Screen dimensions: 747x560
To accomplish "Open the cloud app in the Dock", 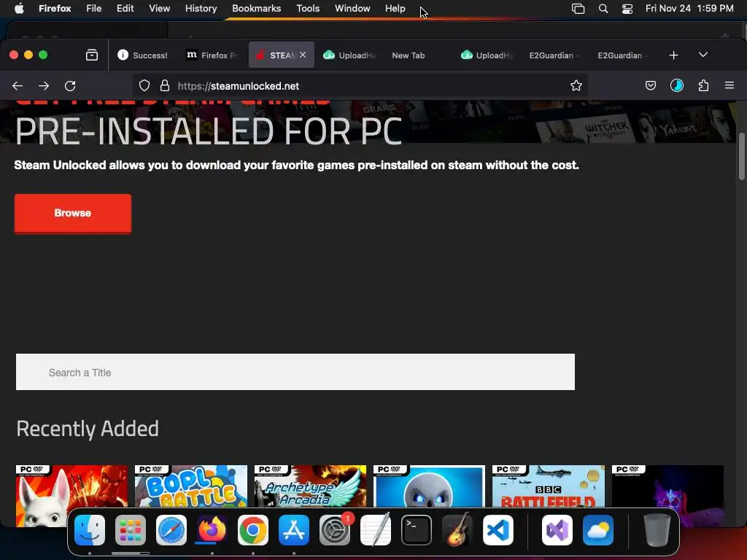I will coord(598,530).
